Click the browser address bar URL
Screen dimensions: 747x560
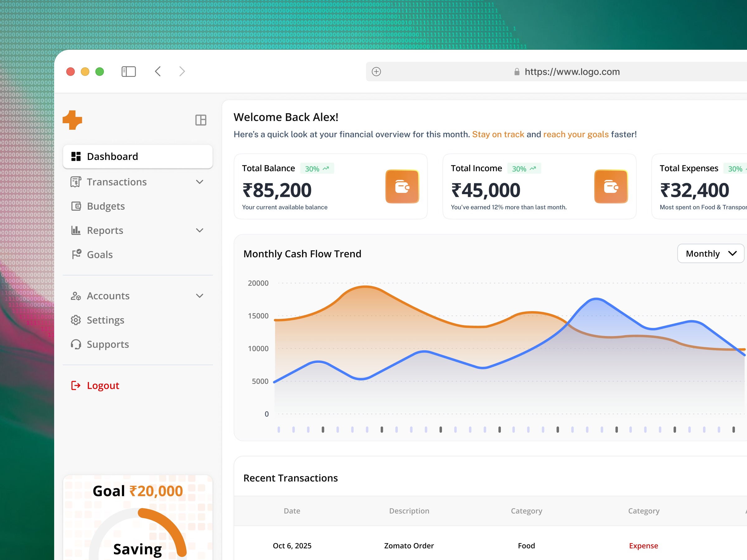point(572,72)
